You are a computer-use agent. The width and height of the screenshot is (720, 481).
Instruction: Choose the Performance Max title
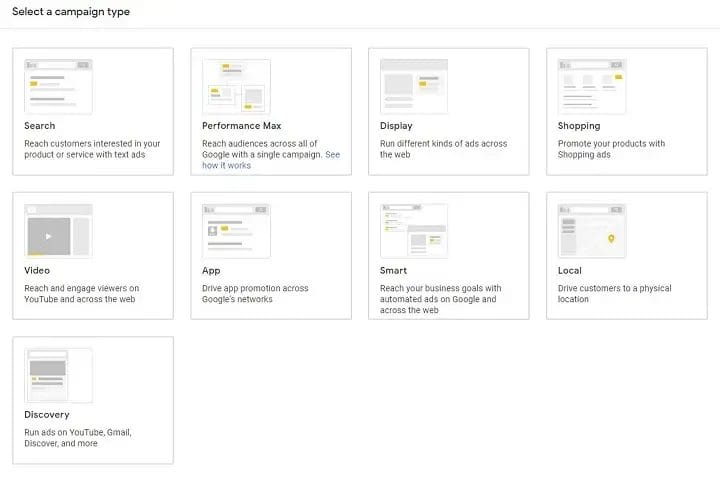(x=242, y=126)
